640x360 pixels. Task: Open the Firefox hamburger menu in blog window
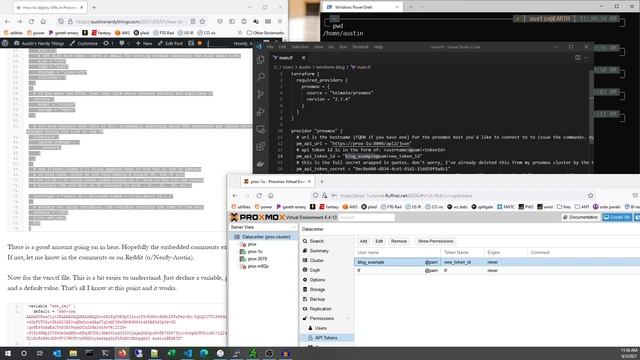click(280, 21)
